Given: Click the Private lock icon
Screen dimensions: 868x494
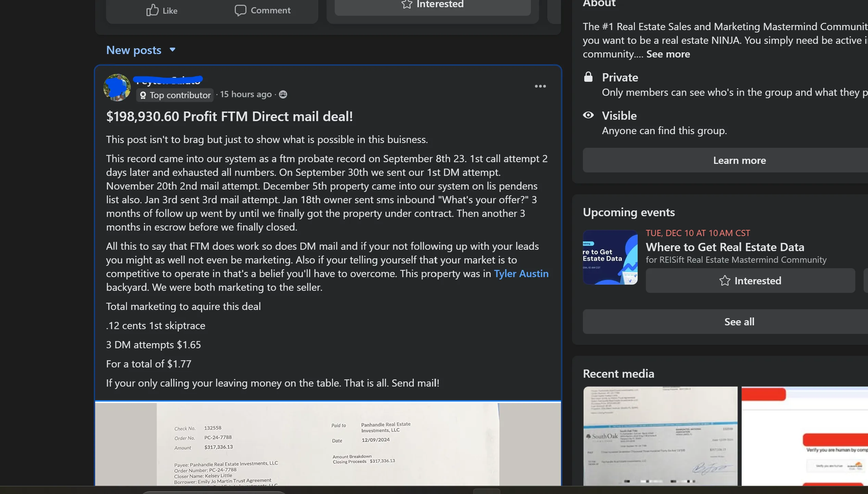Looking at the screenshot, I should click(588, 77).
